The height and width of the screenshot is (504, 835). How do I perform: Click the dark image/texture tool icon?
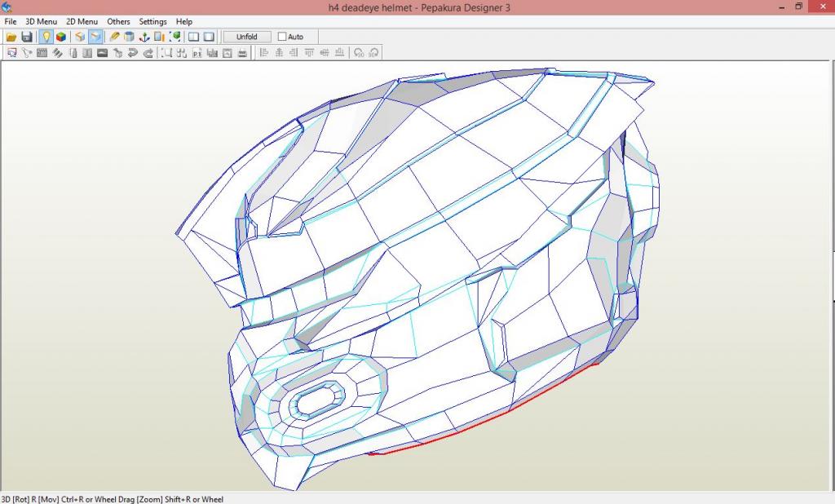103,53
